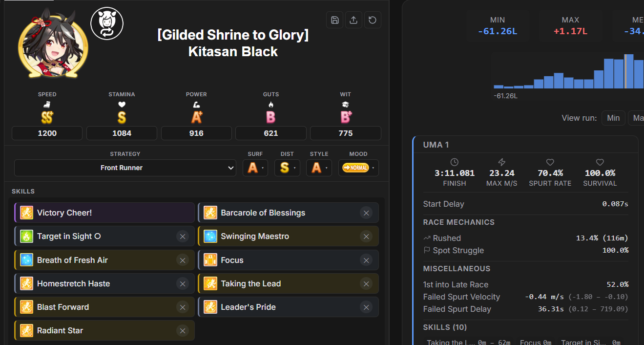Image resolution: width=644 pixels, height=345 pixels.
Task: Click the Min view run button
Action: pos(613,118)
